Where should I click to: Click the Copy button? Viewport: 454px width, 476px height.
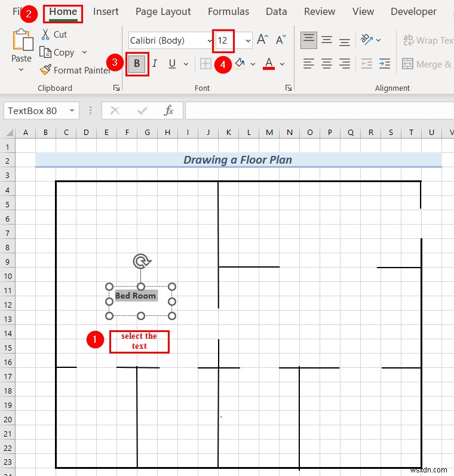57,53
